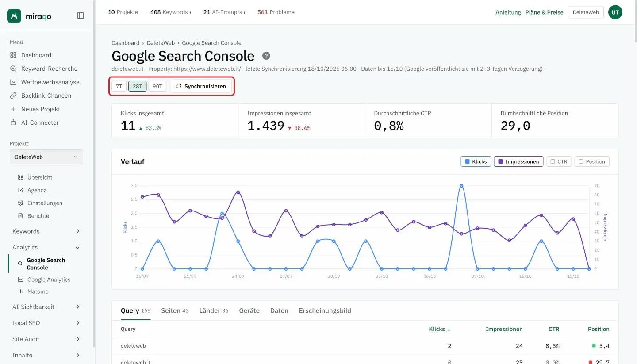Expand the Local SEO section
Screen dimensions: 637x364
click(46, 323)
